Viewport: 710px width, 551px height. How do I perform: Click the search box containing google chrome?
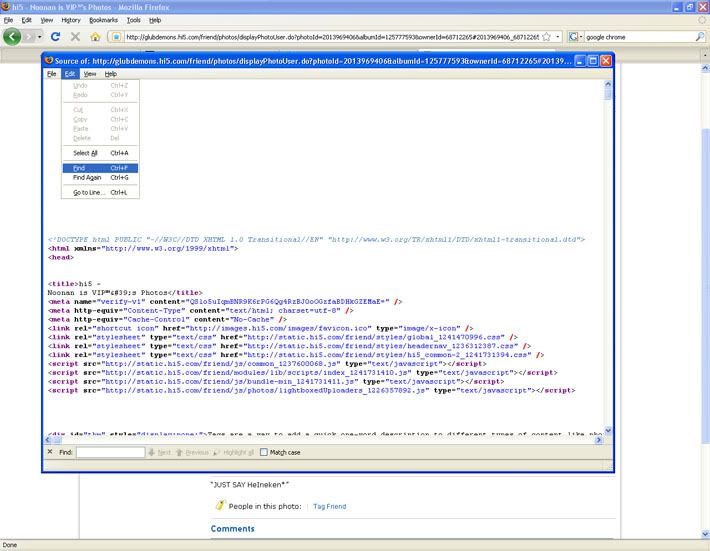pyautogui.click(x=639, y=37)
